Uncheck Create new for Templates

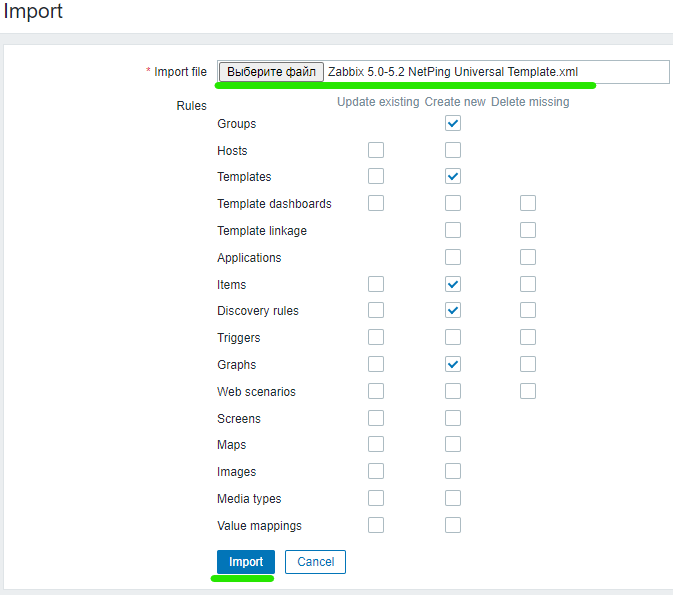(x=453, y=176)
